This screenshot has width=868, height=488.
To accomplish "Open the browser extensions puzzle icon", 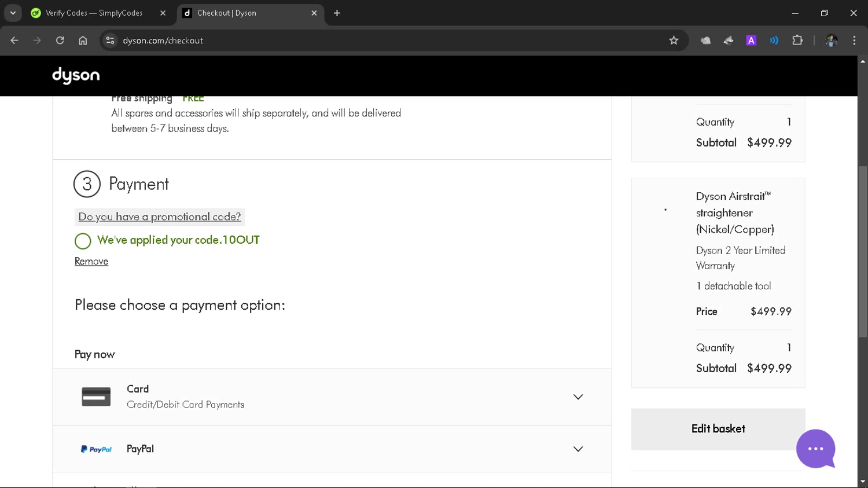I will coord(797,41).
